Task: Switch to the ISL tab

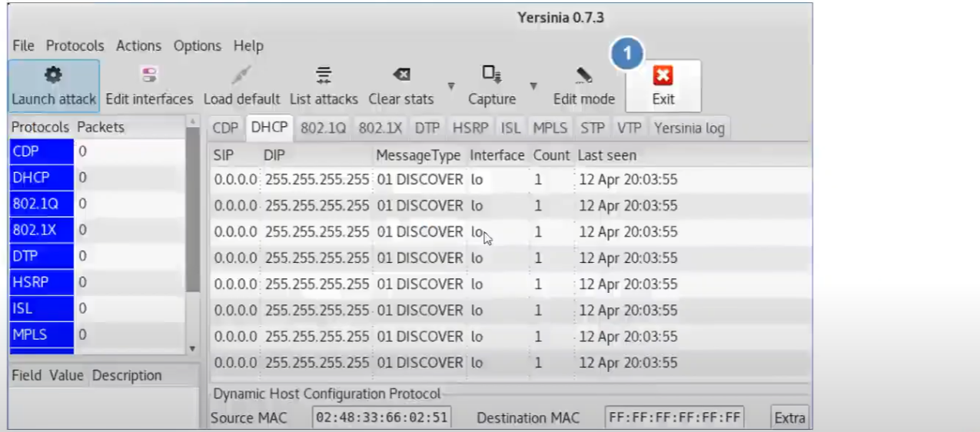Action: [510, 128]
